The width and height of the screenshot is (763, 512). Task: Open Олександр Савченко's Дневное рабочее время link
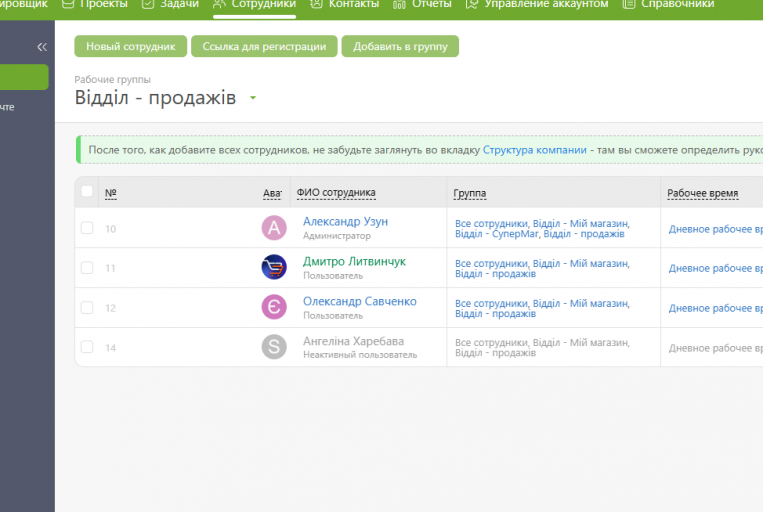tap(715, 308)
